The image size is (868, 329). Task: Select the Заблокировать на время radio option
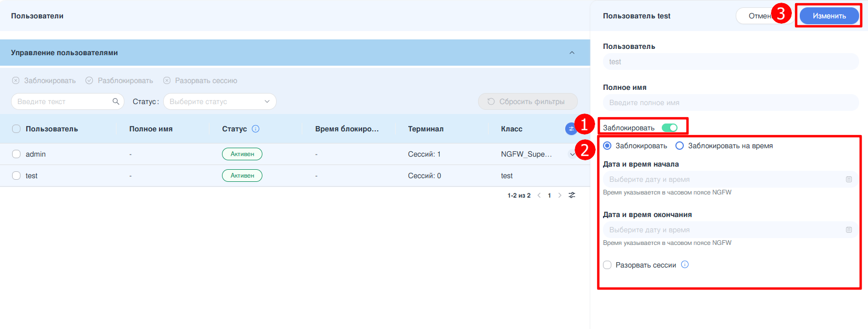(x=680, y=146)
